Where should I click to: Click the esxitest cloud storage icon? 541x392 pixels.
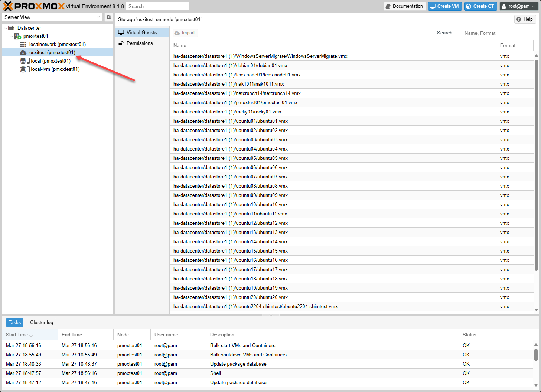pos(23,53)
